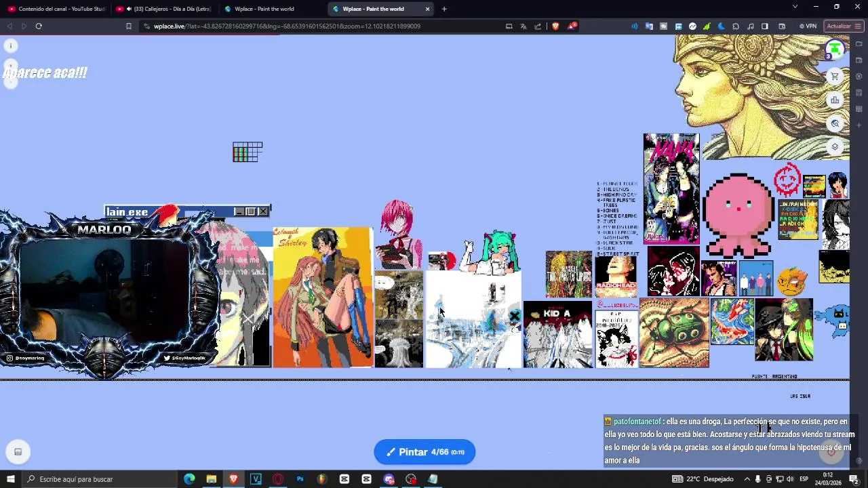Close the active Wplace tab
The height and width of the screenshot is (488, 868).
point(427,9)
